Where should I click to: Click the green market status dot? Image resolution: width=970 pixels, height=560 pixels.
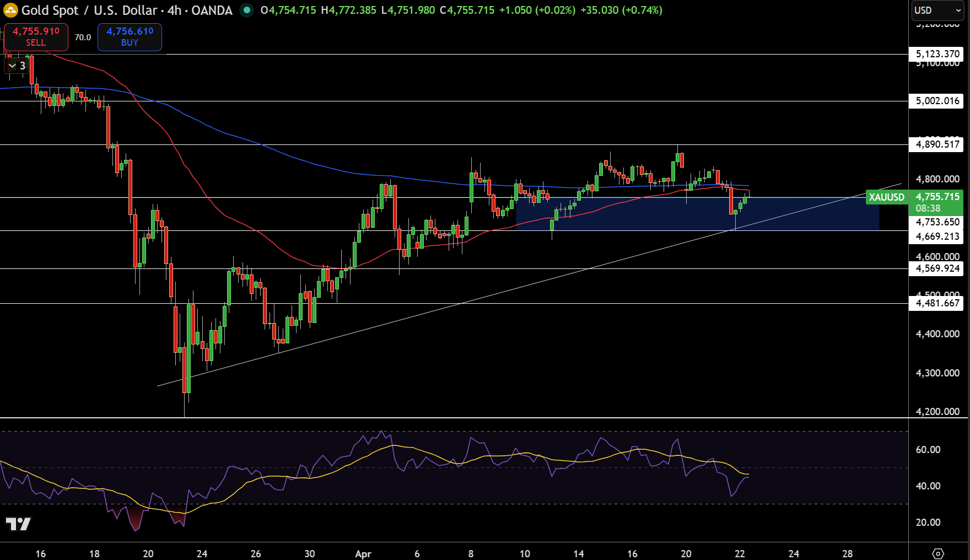[x=247, y=10]
